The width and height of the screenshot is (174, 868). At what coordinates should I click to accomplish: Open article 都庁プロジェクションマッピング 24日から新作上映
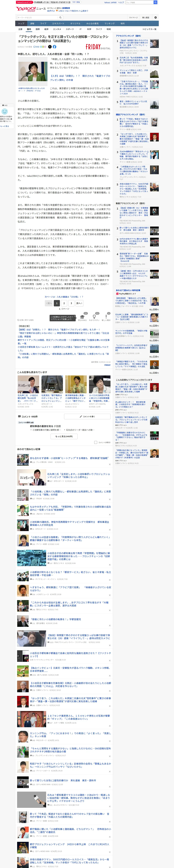(70, 845)
